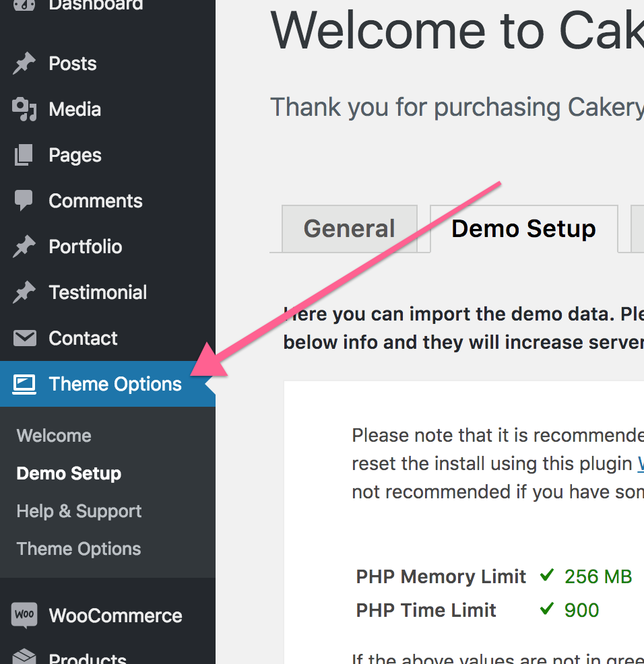Follow the plugin link in the notice
The height and width of the screenshot is (664, 644).
pyautogui.click(x=640, y=463)
